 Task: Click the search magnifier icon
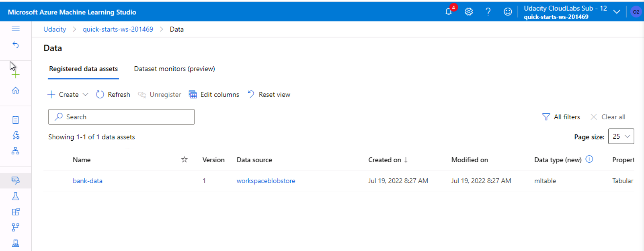point(59,117)
